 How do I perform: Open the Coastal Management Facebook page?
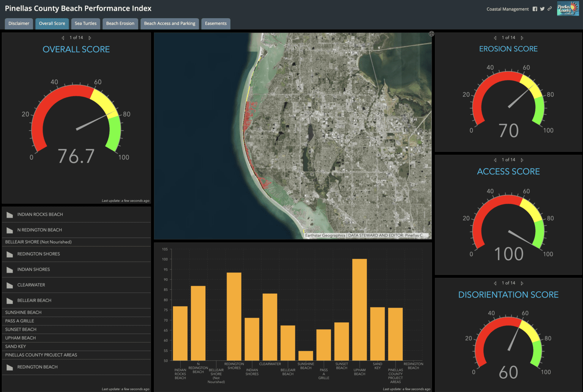tap(535, 8)
